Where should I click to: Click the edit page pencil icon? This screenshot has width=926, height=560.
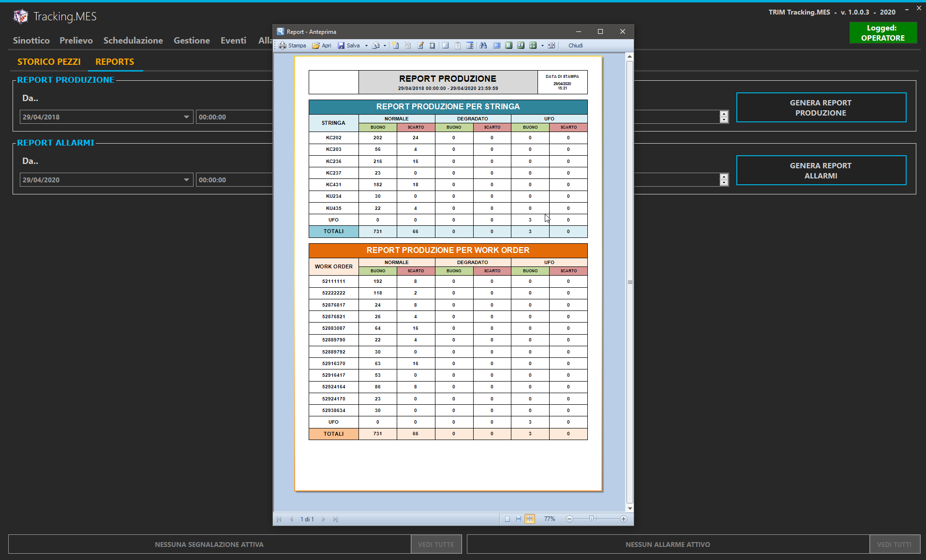pos(420,45)
